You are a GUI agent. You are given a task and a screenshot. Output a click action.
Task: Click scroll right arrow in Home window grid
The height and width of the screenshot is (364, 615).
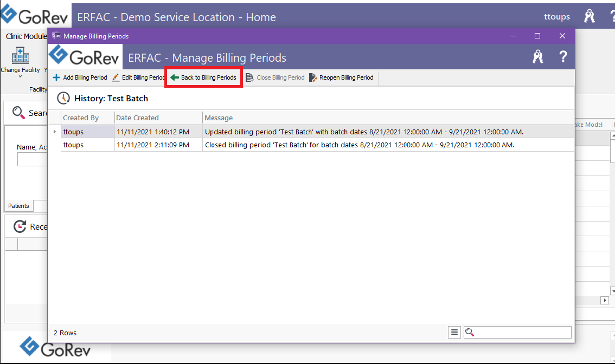click(604, 300)
